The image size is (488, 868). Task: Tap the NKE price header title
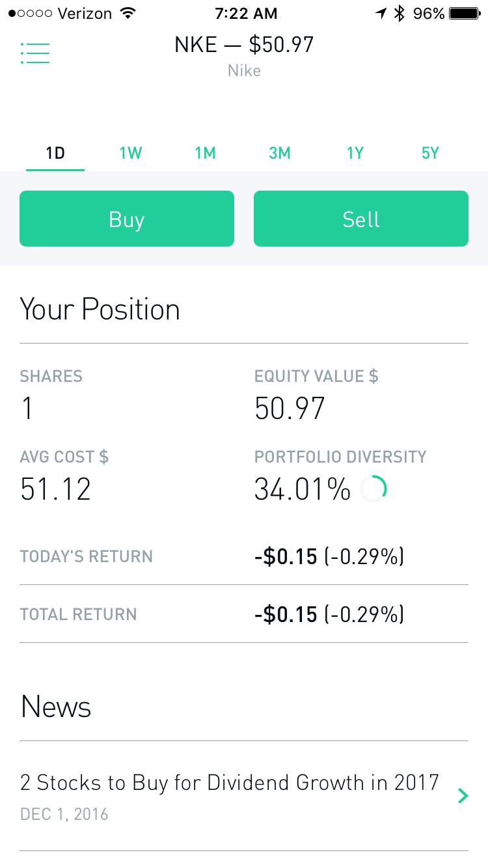[x=244, y=45]
